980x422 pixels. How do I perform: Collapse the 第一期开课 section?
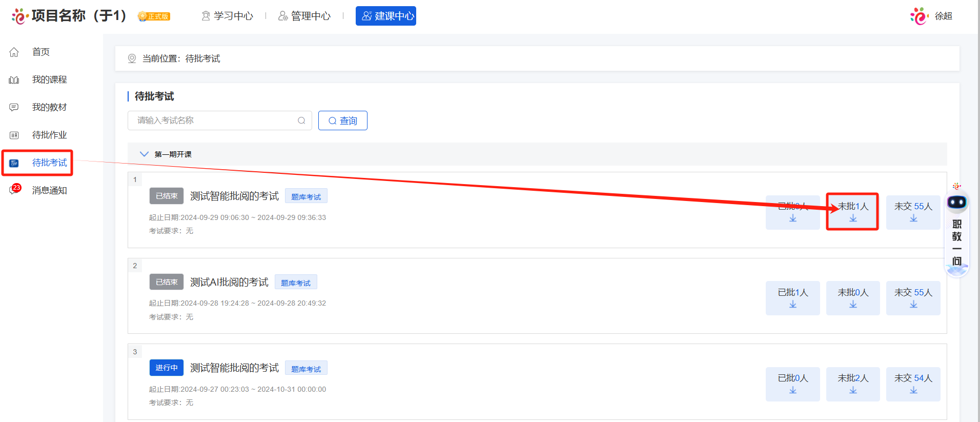(144, 154)
